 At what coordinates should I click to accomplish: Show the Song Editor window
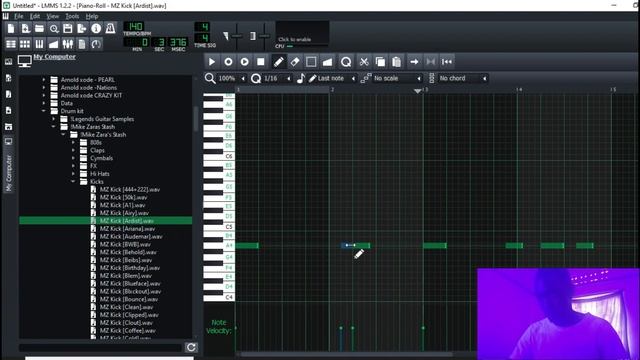point(11,44)
